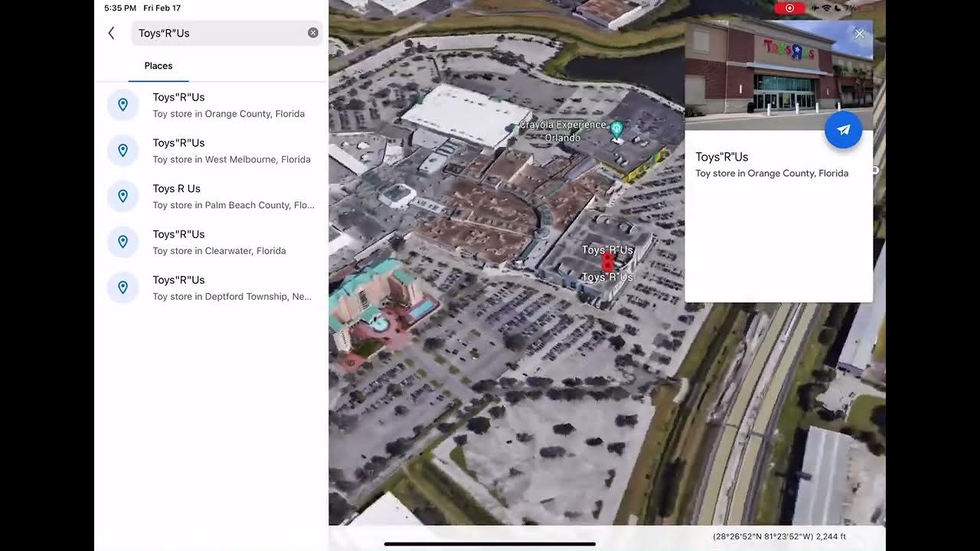Screen dimensions: 980x551
Task: Close the Toys"R"Us info card
Action: click(x=859, y=34)
